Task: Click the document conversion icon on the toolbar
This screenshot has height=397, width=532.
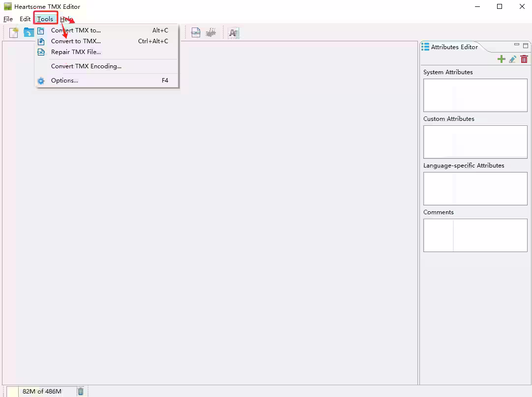Action: [x=196, y=32]
